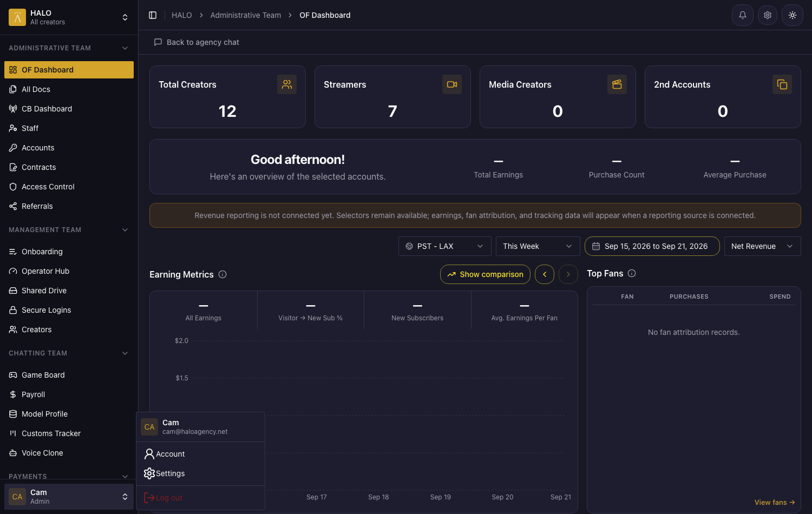The image size is (812, 514).
Task: Open CB Dashboard
Action: [69, 109]
